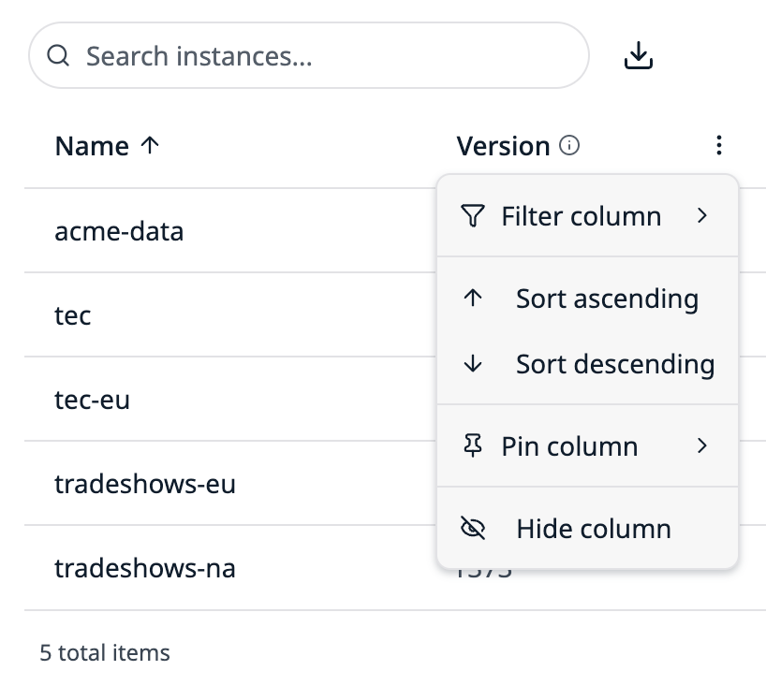This screenshot has height=700, width=766.
Task: Click the download export icon
Action: [639, 55]
